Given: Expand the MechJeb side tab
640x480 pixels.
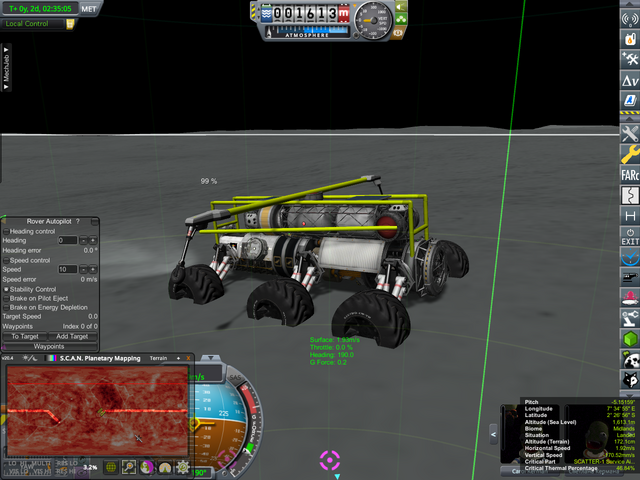Looking at the screenshot, I should tap(6, 68).
